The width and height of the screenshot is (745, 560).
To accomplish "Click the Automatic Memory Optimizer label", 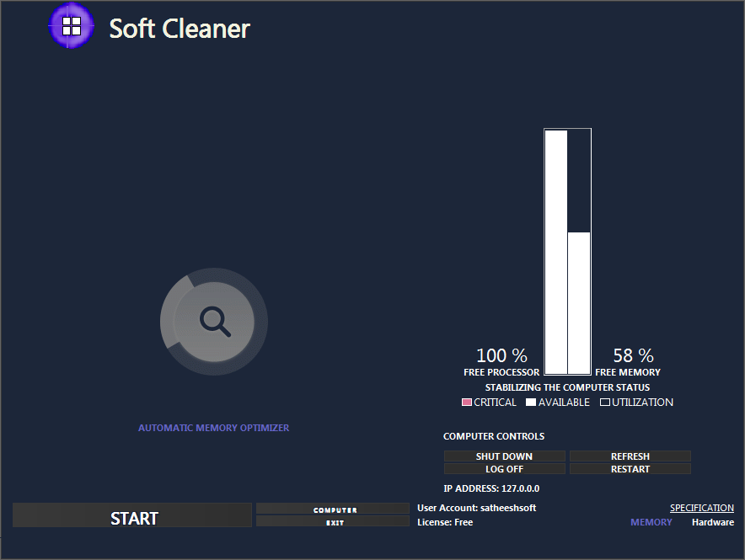I will [213, 428].
